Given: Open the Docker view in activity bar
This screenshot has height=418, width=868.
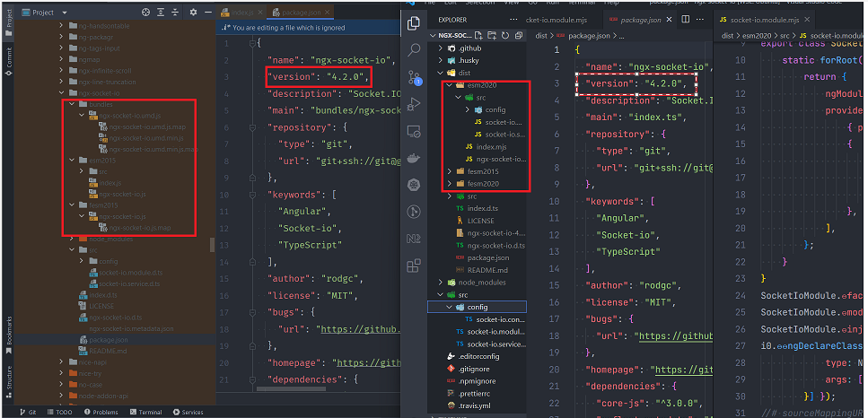Looking at the screenshot, I should coord(414,158).
